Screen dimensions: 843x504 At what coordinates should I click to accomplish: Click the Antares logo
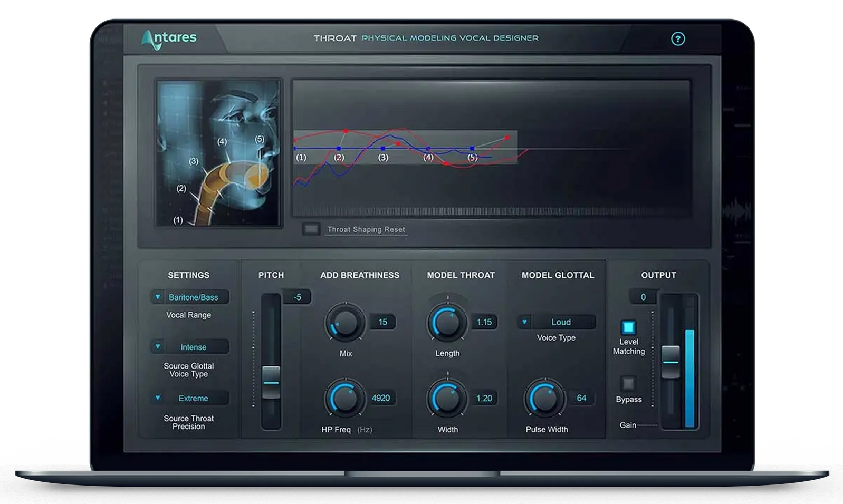click(x=169, y=39)
